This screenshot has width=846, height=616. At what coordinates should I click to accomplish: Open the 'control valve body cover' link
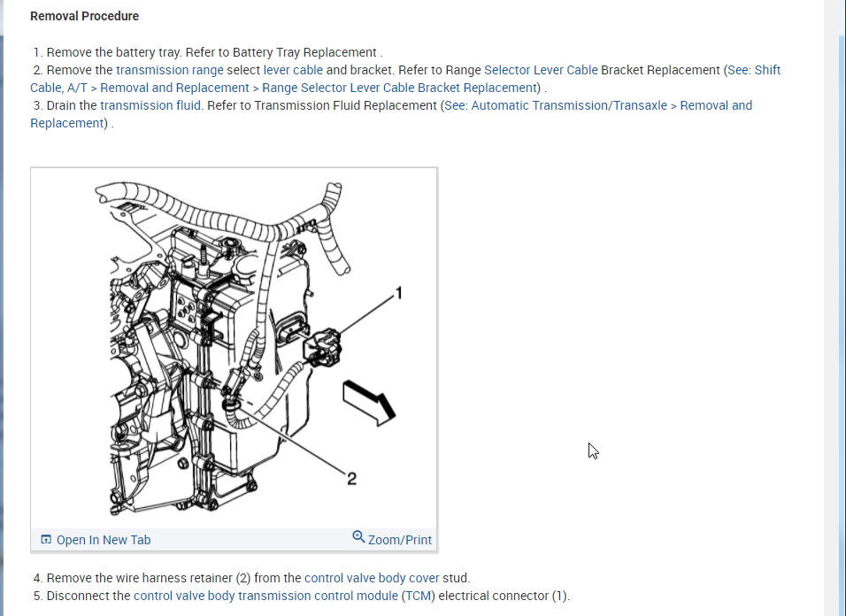[372, 578]
